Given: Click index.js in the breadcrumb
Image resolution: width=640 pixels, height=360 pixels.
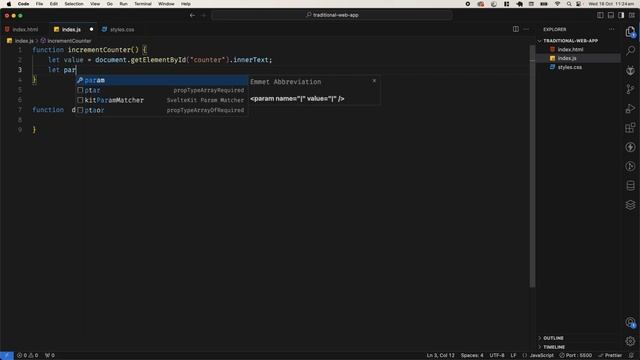Looking at the screenshot, I should point(24,41).
